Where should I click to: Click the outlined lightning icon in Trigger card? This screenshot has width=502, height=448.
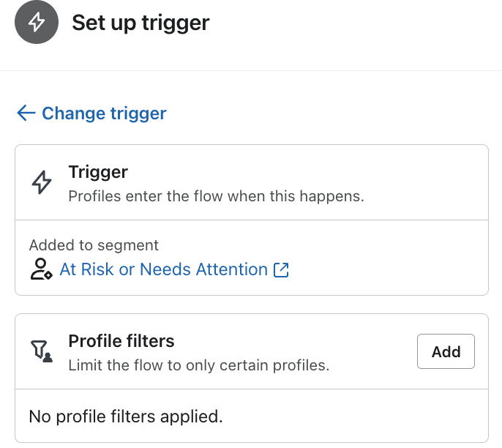pyautogui.click(x=42, y=183)
